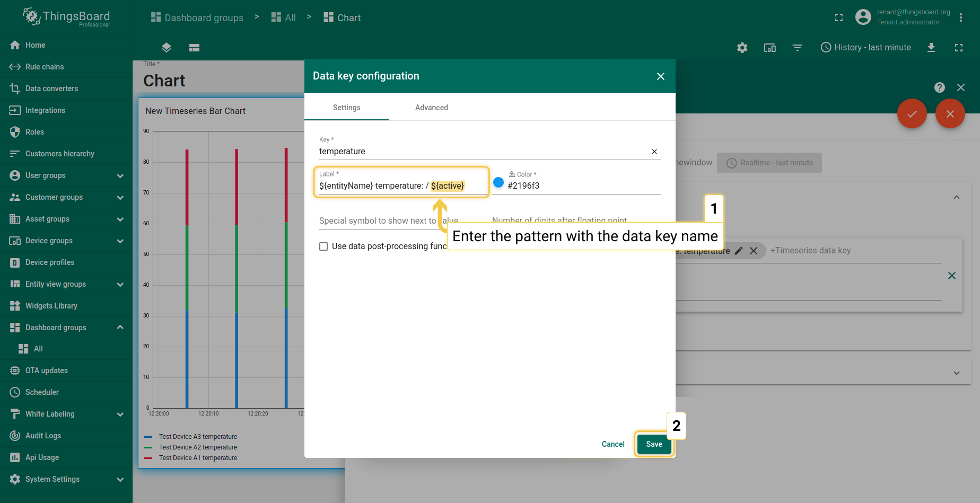Expand the lower collapsed settings panel
The width and height of the screenshot is (980, 503).
[x=957, y=373]
